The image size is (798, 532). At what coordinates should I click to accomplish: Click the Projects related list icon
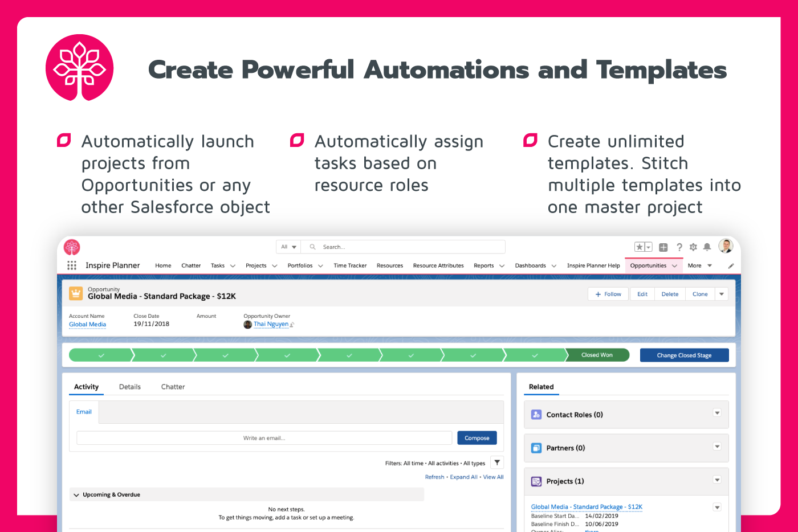(x=536, y=481)
